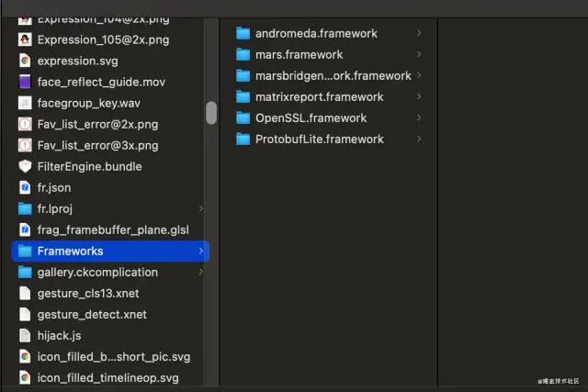Click the folder icon of ProtobufLite.framework
The image size is (588, 392).
pos(243,139)
